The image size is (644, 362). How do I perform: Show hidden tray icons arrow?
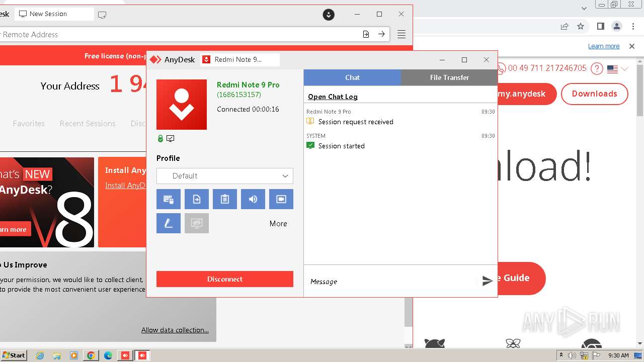pyautogui.click(x=561, y=355)
